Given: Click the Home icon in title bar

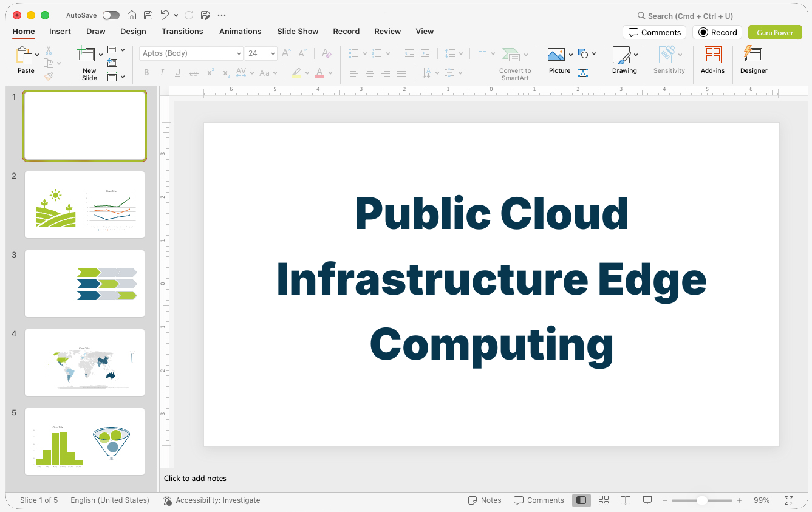Looking at the screenshot, I should (132, 15).
